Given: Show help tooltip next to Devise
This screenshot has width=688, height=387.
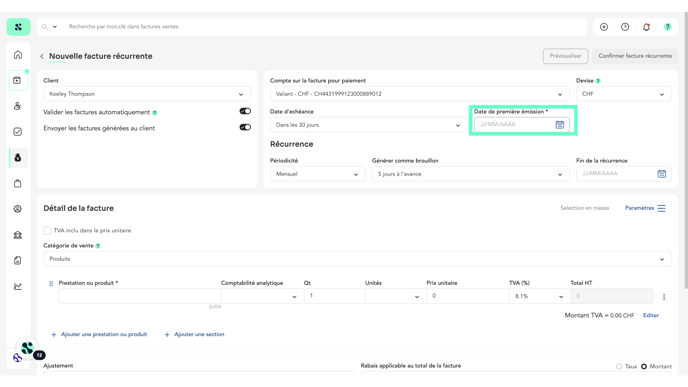Looking at the screenshot, I should [598, 81].
